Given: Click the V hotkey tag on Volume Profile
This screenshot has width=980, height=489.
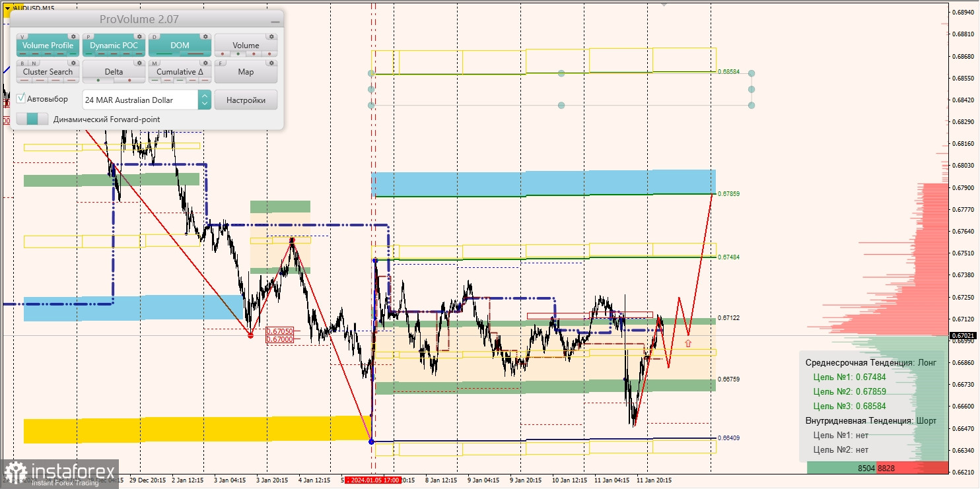Looking at the screenshot, I should pos(23,37).
